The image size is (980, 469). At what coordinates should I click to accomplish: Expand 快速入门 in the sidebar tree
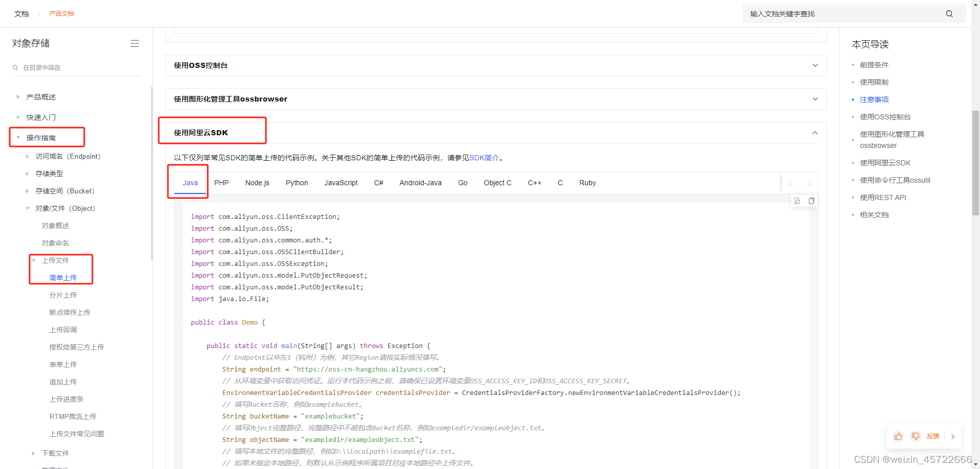click(x=18, y=117)
